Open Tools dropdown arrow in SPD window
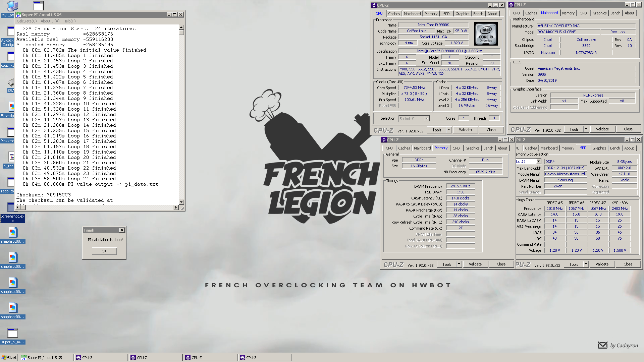The height and width of the screenshot is (362, 644). (x=586, y=264)
